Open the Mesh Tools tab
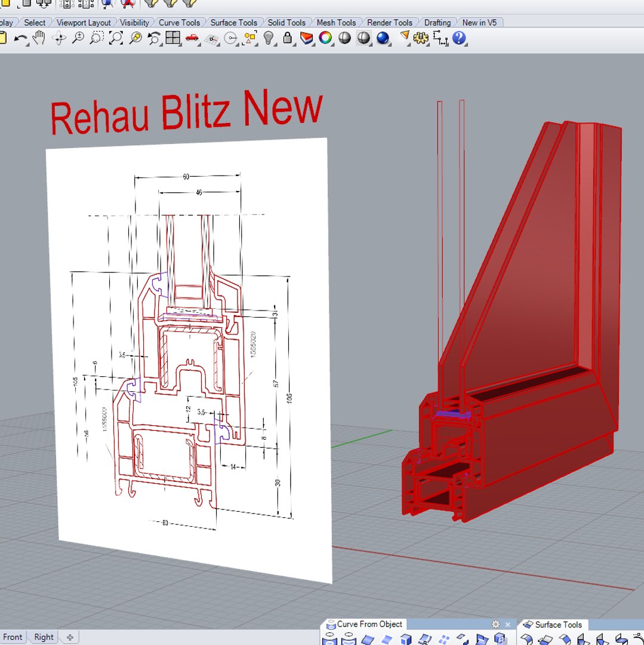The width and height of the screenshot is (644, 645). pos(336,23)
